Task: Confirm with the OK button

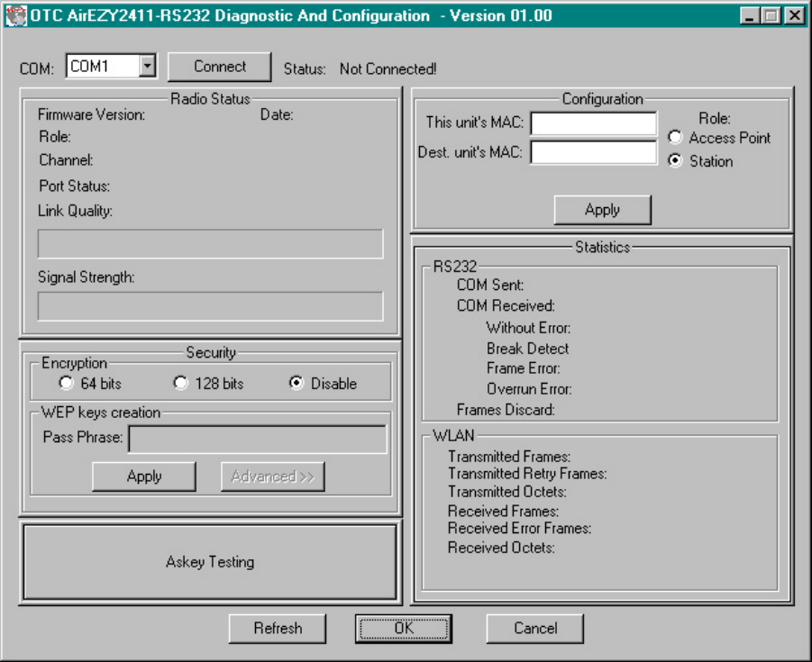Action: click(404, 629)
